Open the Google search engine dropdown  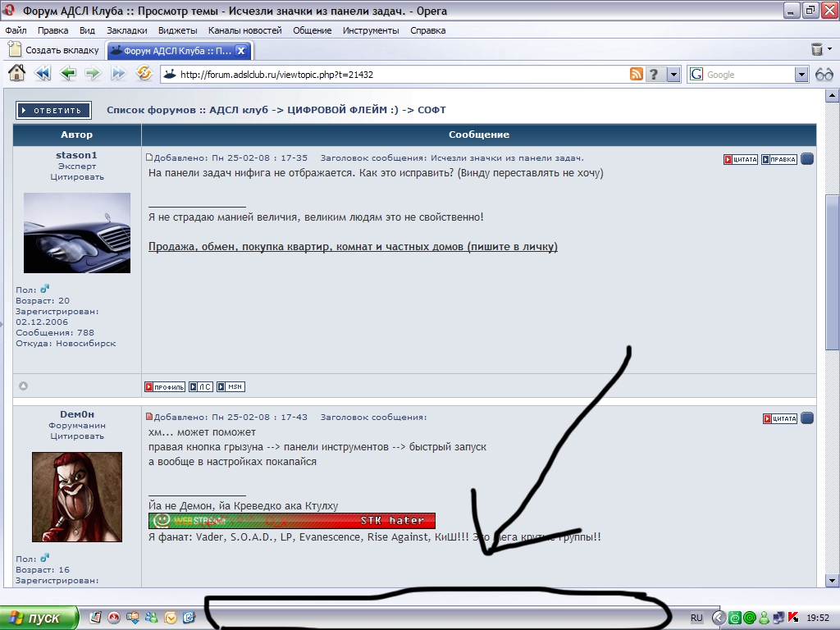tap(801, 75)
